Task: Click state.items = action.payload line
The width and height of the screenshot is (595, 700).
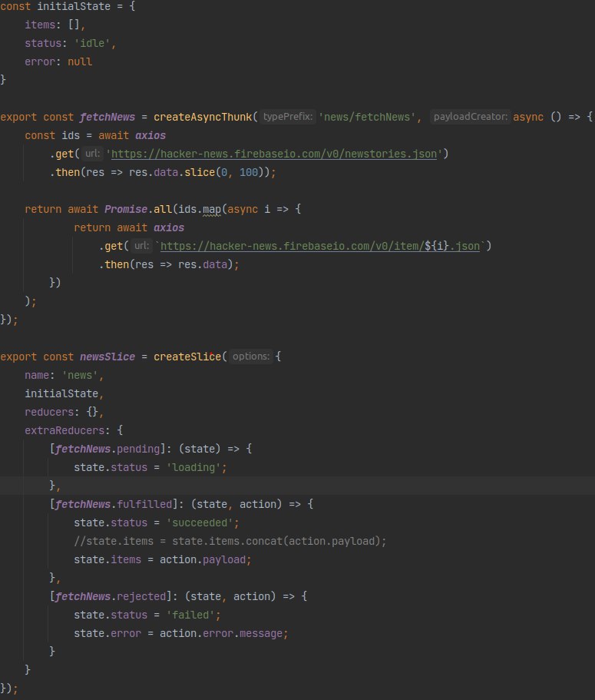Action: pyautogui.click(x=163, y=560)
